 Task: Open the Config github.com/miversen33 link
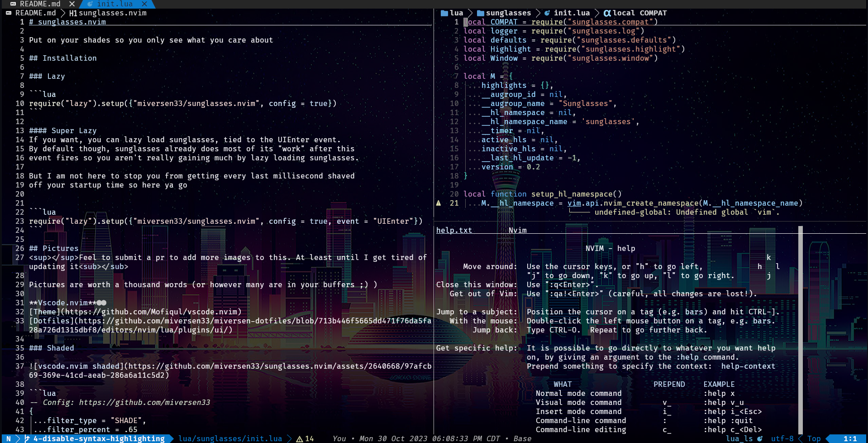[144, 402]
